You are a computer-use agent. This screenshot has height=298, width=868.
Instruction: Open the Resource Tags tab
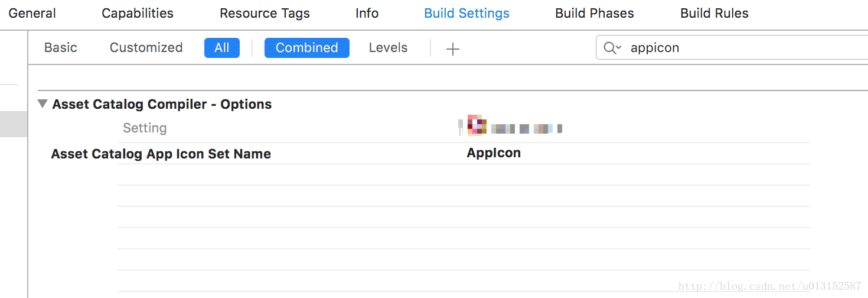[x=265, y=13]
